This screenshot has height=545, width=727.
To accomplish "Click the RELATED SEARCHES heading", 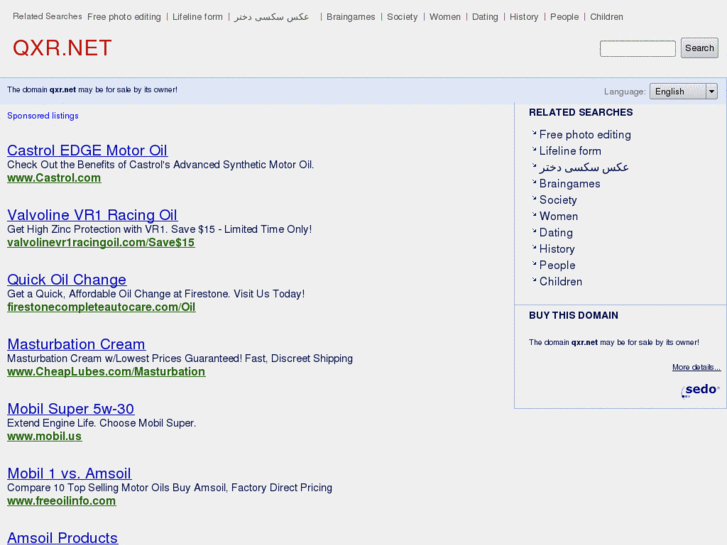I will click(x=580, y=112).
